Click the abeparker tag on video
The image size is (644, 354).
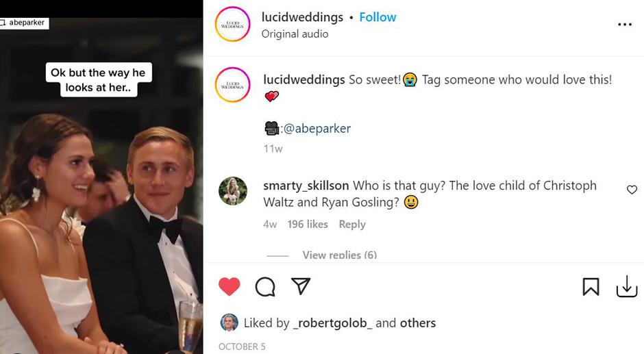tap(26, 23)
